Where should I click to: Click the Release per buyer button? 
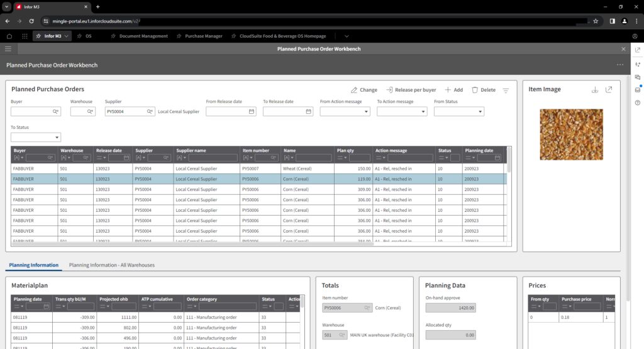tap(411, 90)
